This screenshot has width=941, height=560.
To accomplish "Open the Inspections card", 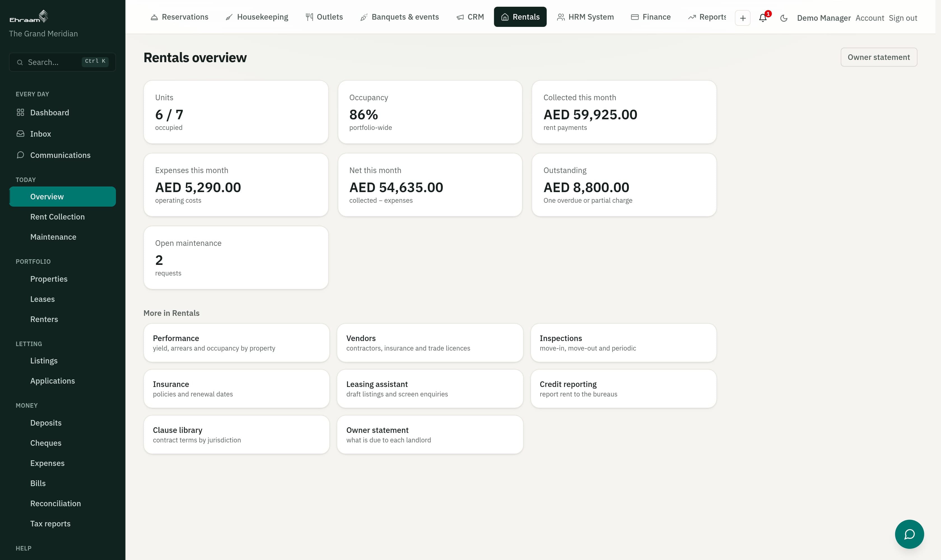I will pos(623,343).
